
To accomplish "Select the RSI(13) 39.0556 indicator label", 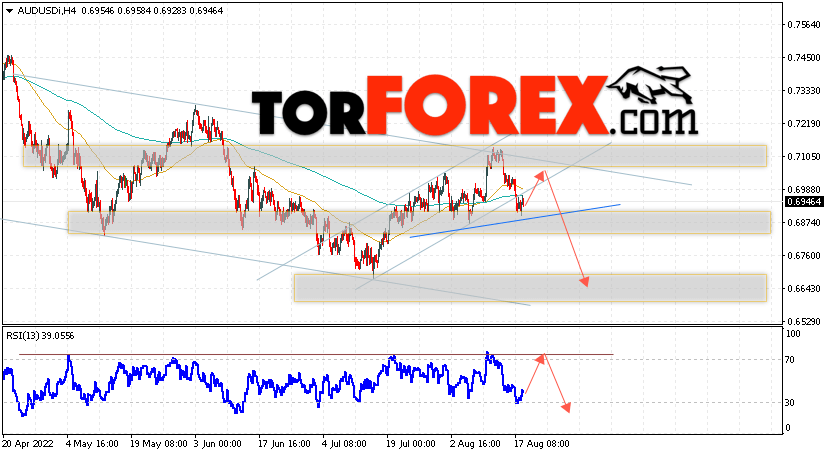I will pyautogui.click(x=40, y=336).
